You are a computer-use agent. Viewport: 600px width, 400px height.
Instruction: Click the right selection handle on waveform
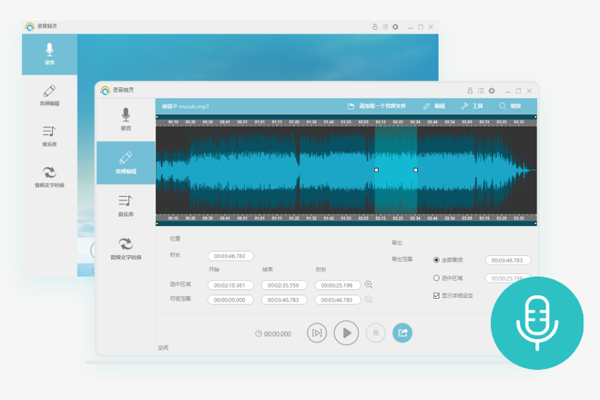(x=415, y=170)
